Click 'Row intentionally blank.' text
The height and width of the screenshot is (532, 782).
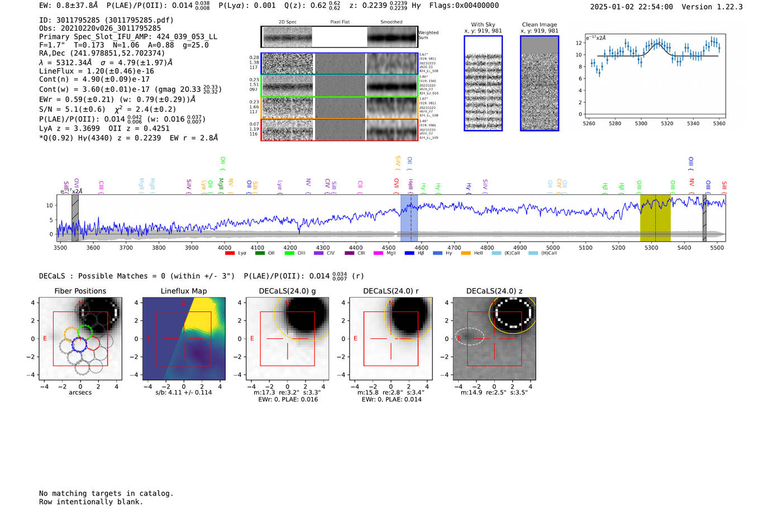[91, 502]
